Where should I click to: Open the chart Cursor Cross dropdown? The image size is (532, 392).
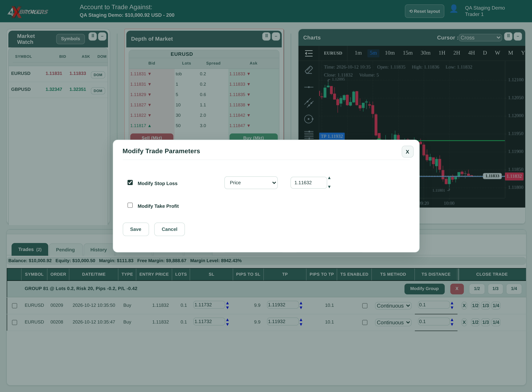480,37
